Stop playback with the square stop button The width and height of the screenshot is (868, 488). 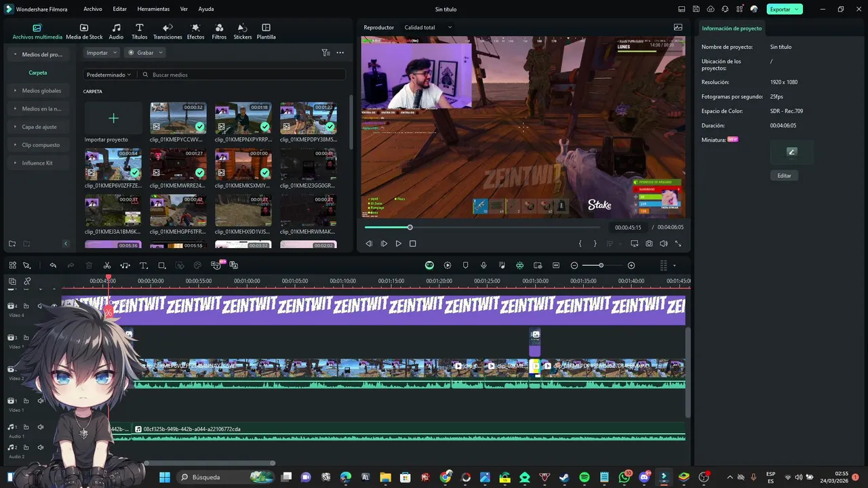412,243
